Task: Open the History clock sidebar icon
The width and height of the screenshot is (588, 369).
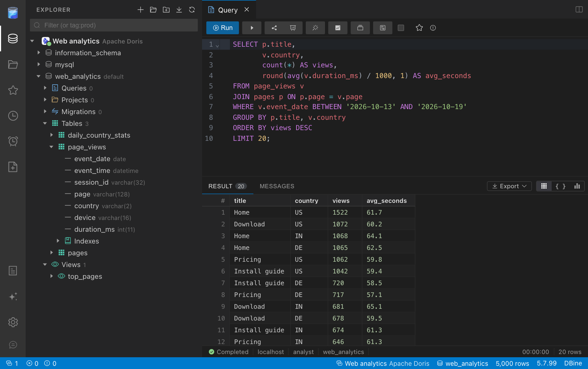Action: [13, 116]
